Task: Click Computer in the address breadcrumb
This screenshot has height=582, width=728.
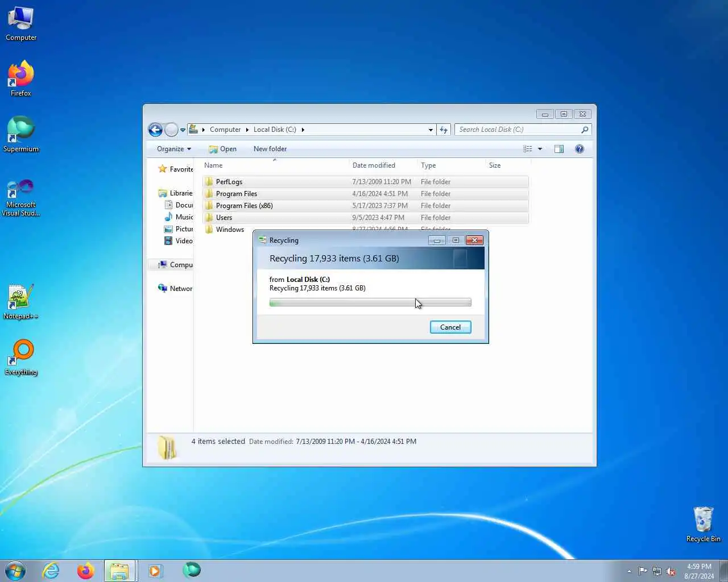Action: point(225,130)
